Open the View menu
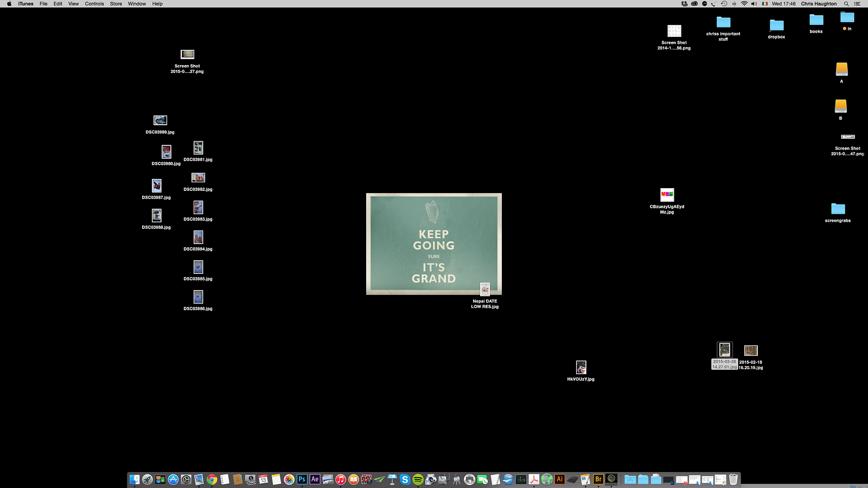Image resolution: width=868 pixels, height=488 pixels. click(73, 4)
